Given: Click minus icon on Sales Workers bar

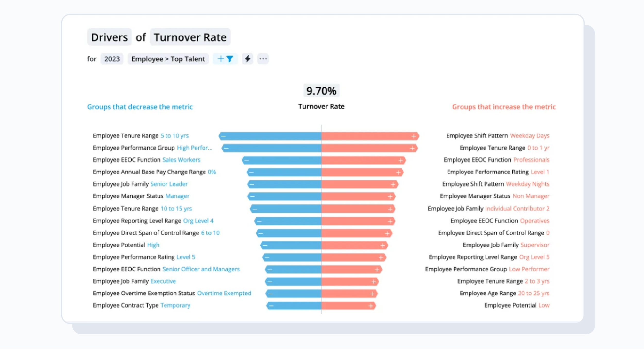Looking at the screenshot, I should click(x=247, y=160).
